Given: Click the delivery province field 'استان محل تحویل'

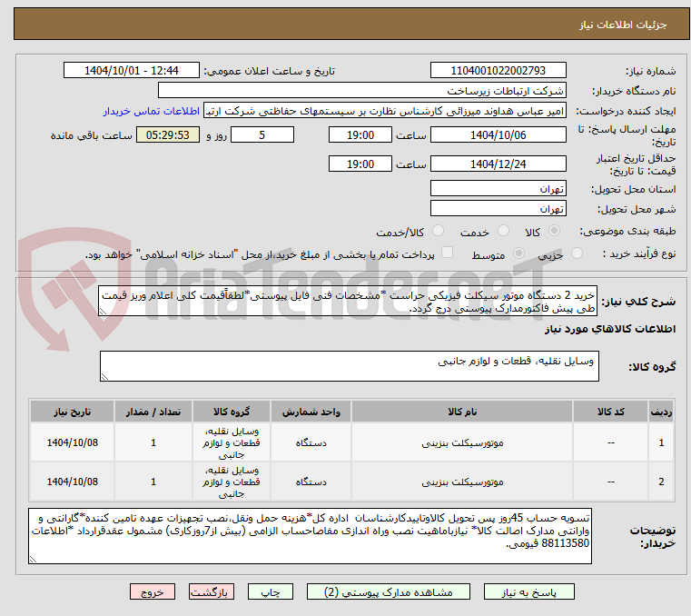Looking at the screenshot, I should (498, 189).
